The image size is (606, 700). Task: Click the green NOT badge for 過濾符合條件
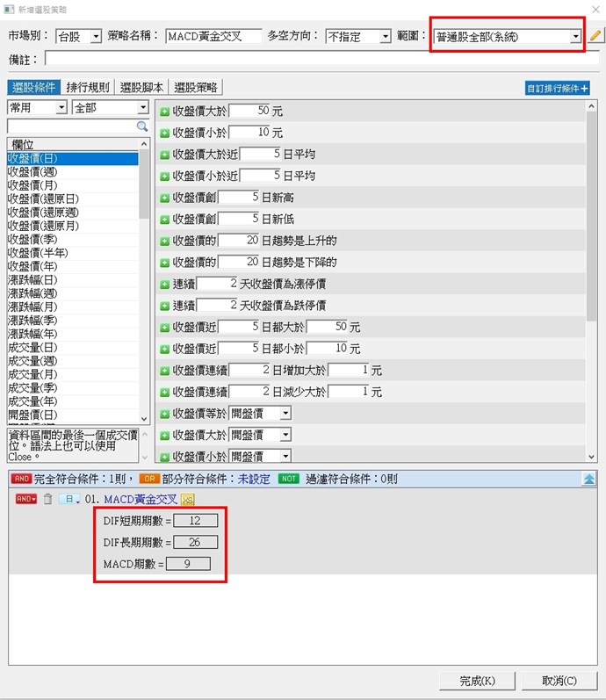288,479
